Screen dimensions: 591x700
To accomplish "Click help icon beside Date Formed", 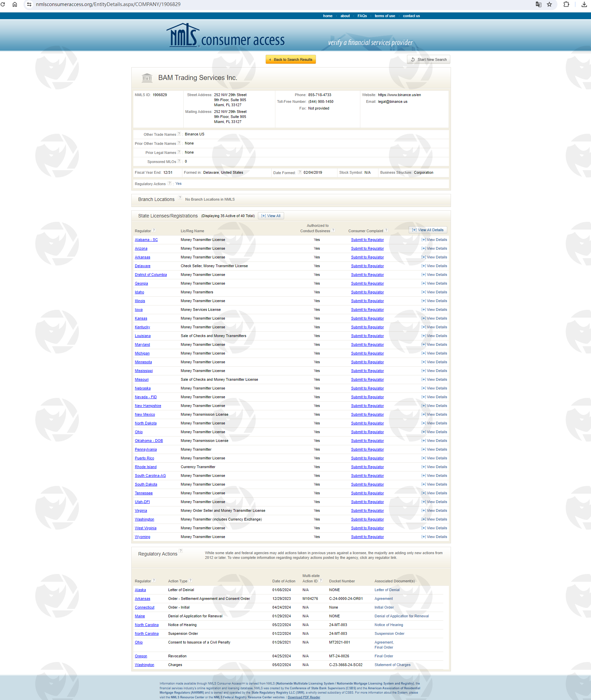I will click(x=300, y=172).
